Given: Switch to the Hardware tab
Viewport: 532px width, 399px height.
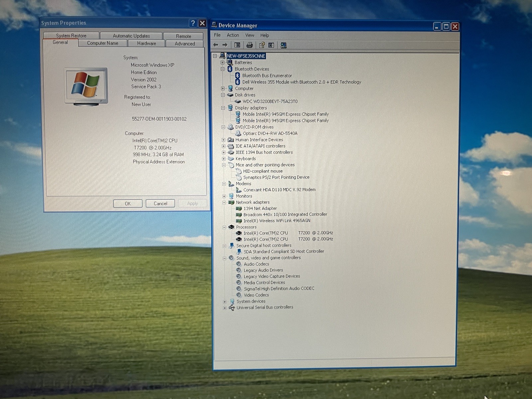Looking at the screenshot, I should [x=147, y=43].
